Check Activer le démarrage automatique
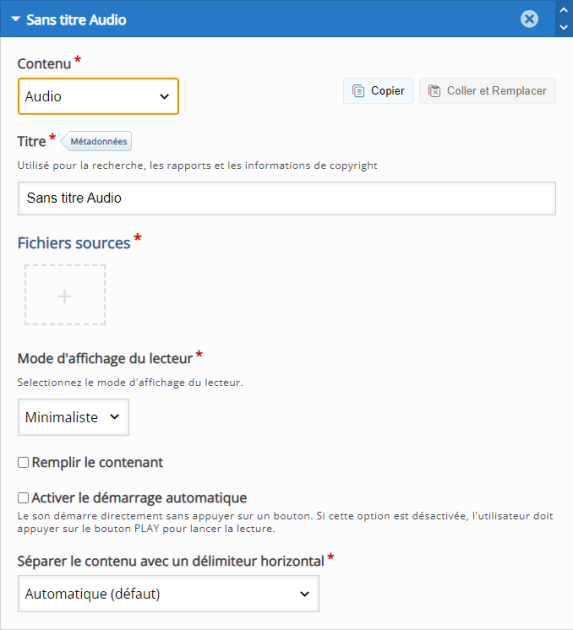 tap(23, 498)
